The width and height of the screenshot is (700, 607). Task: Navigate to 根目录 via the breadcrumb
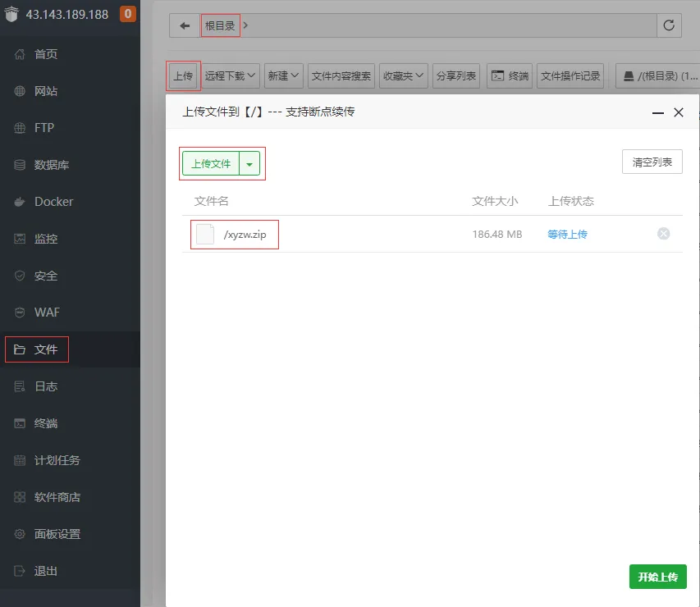pos(220,25)
